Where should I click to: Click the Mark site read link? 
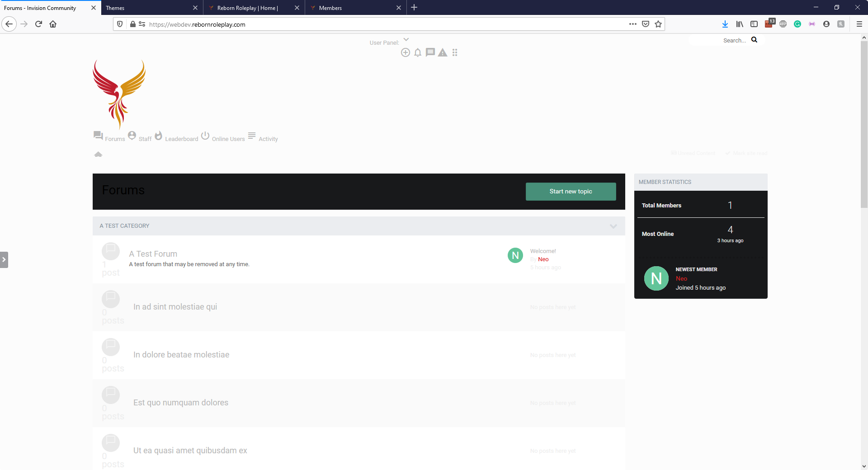[x=746, y=153]
